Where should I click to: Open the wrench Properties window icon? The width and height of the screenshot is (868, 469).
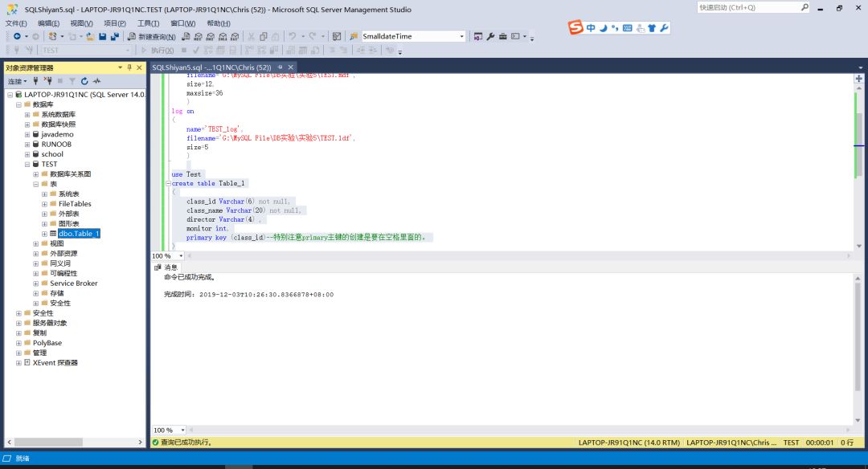490,36
